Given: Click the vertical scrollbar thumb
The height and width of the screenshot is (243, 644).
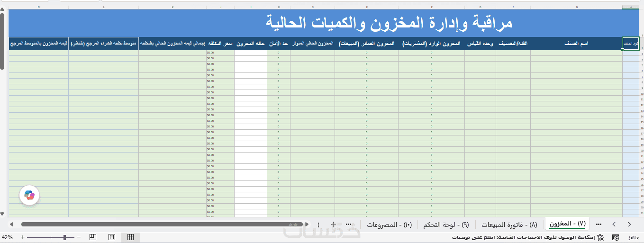Looking at the screenshot, I should click(2, 41).
